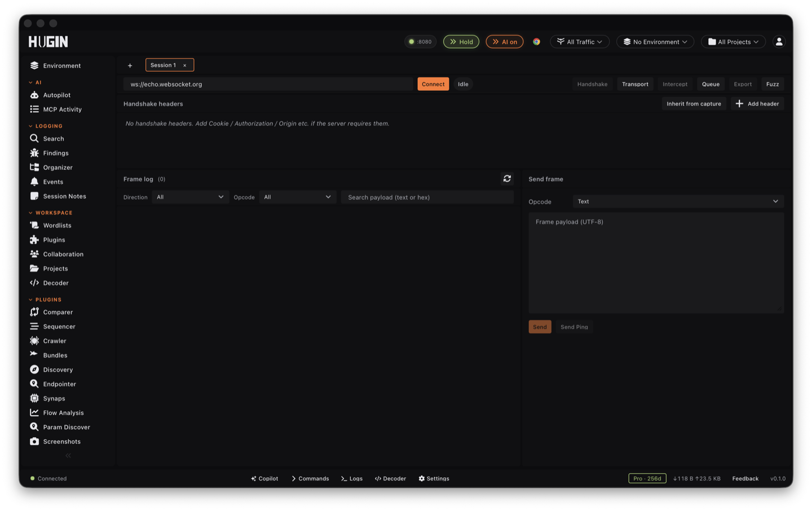Open Flow Analysis chart icon

pos(34,413)
